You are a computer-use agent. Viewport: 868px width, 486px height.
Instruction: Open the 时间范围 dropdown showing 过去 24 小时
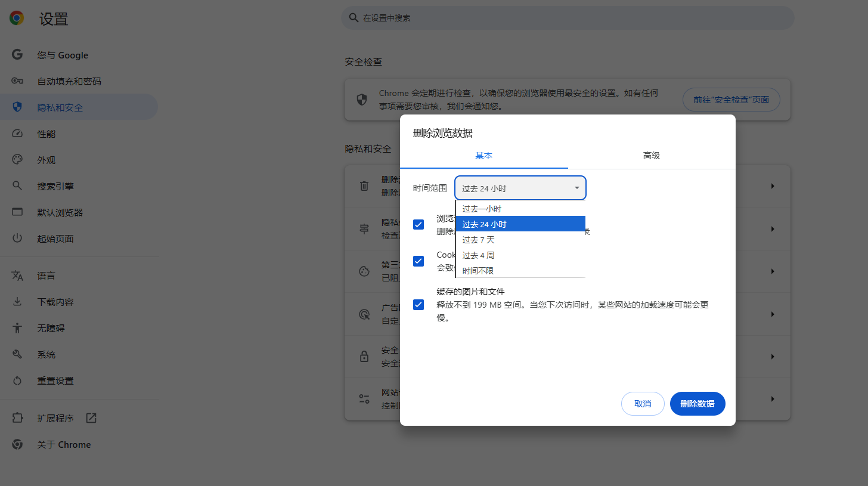pos(520,188)
